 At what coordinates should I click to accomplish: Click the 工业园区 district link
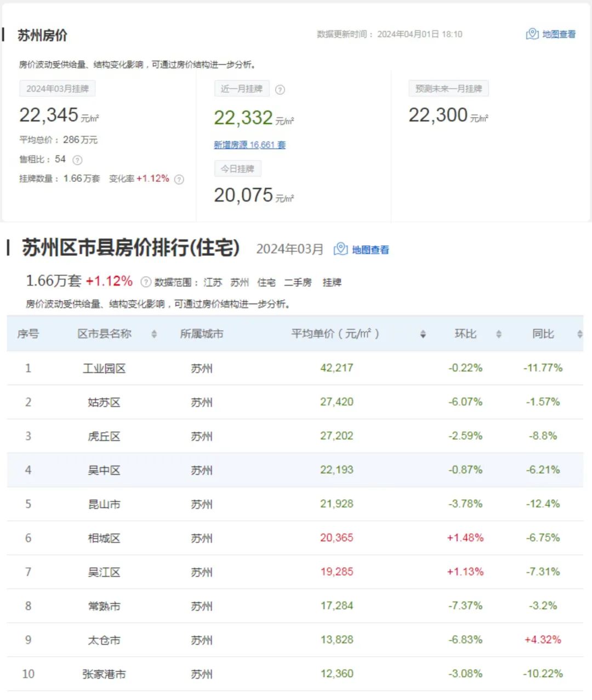[x=104, y=368]
